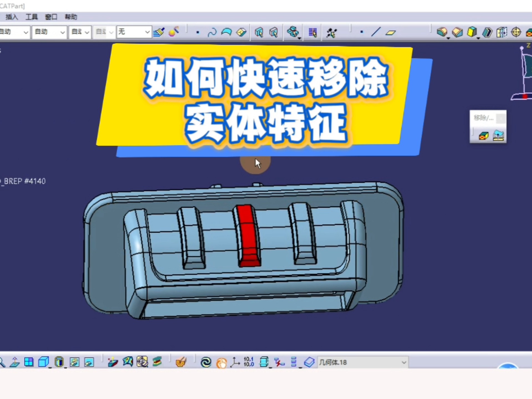
Task: Click the Swap Visible Space icon
Action: pyautogui.click(x=89, y=362)
